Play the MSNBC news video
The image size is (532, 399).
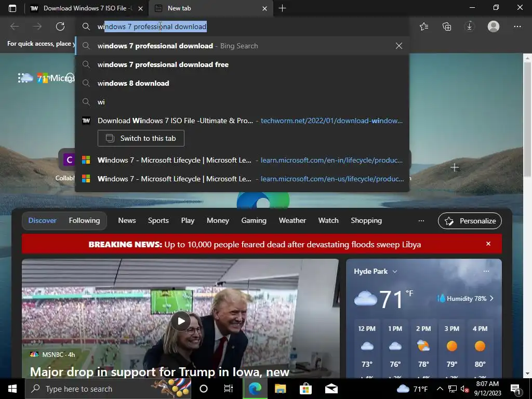pos(180,321)
